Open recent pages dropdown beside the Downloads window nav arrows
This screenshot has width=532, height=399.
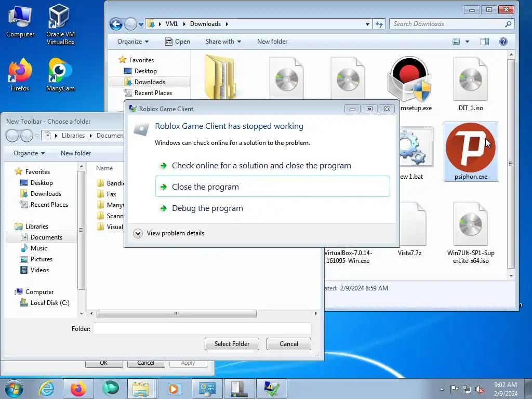click(x=141, y=24)
